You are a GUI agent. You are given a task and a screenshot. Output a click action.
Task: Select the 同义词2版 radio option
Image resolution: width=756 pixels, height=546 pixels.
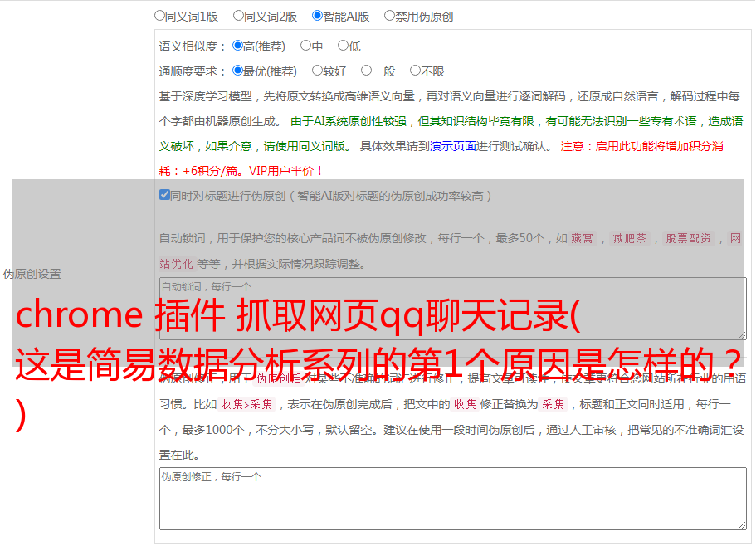click(x=238, y=16)
